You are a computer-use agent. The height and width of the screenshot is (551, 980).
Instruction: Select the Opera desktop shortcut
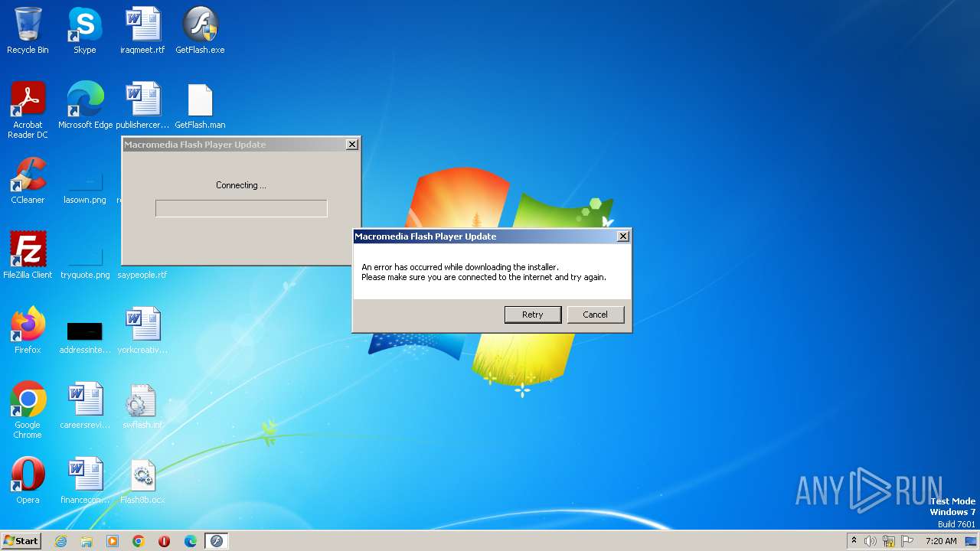28,481
